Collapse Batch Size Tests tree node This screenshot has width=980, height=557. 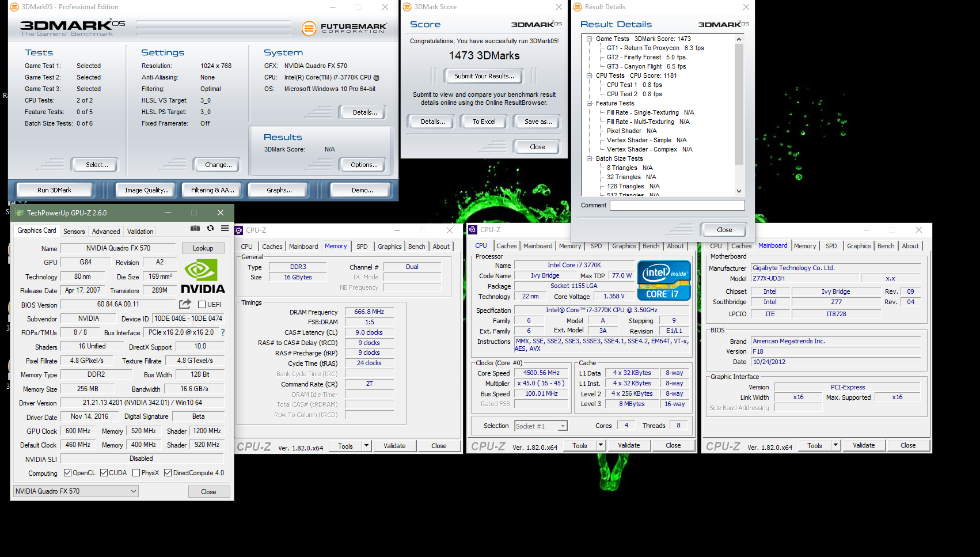tap(590, 158)
